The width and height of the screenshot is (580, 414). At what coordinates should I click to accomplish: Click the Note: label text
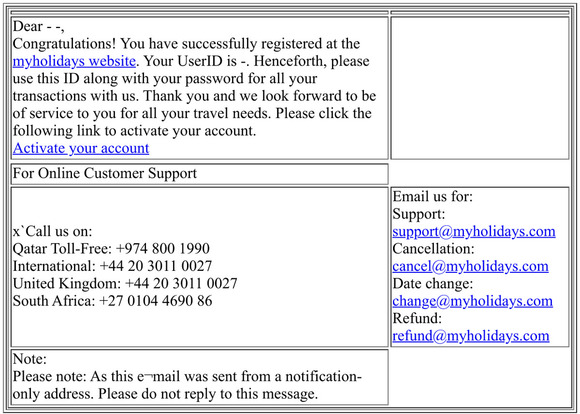30,359
